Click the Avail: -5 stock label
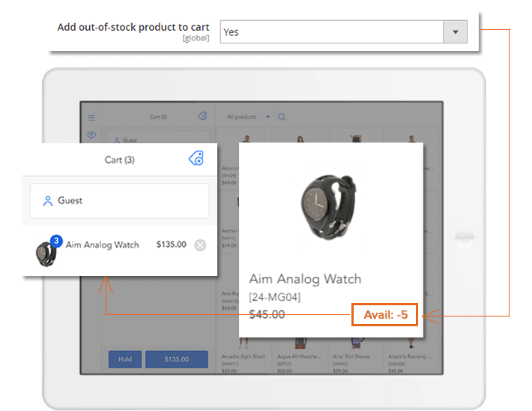This screenshot has width=532, height=411. click(x=385, y=315)
